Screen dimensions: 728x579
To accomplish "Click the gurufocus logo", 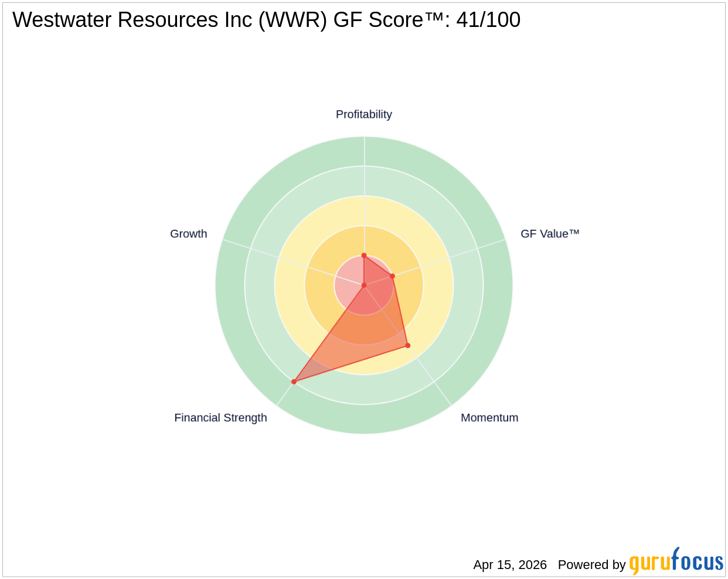I will click(x=675, y=564).
